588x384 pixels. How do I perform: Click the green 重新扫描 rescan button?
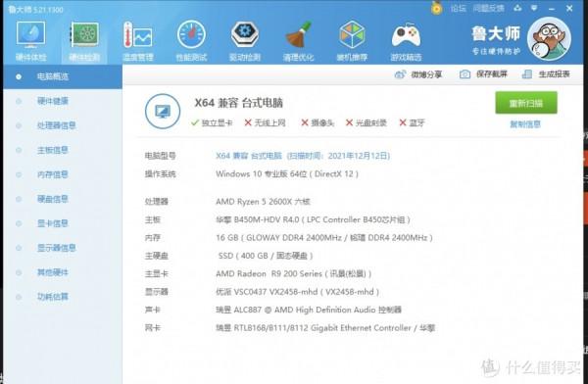[526, 103]
